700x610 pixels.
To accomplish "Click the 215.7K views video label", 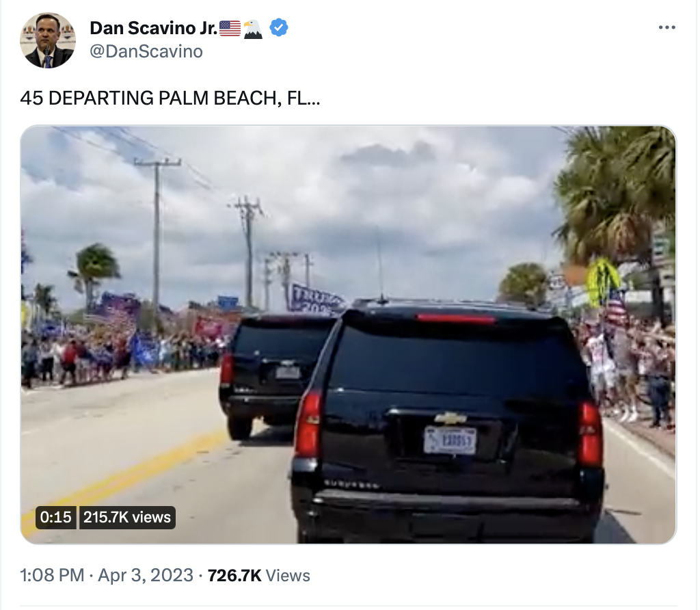I will click(x=127, y=517).
